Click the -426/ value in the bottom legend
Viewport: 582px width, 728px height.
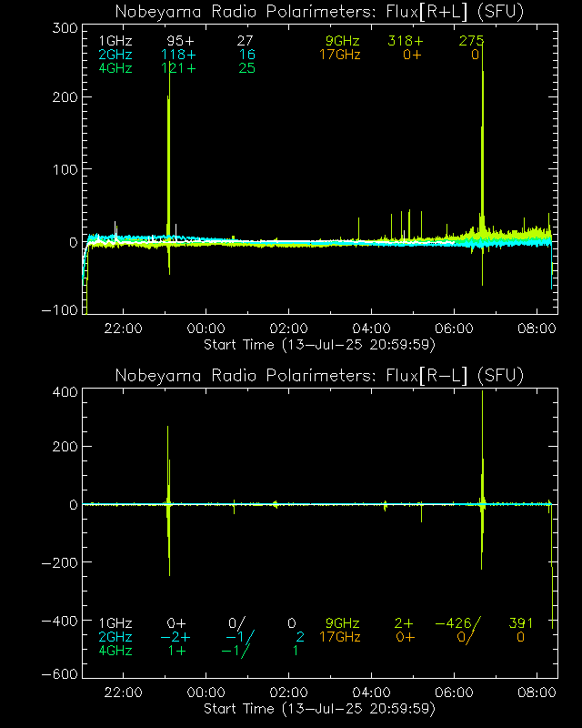458,623
